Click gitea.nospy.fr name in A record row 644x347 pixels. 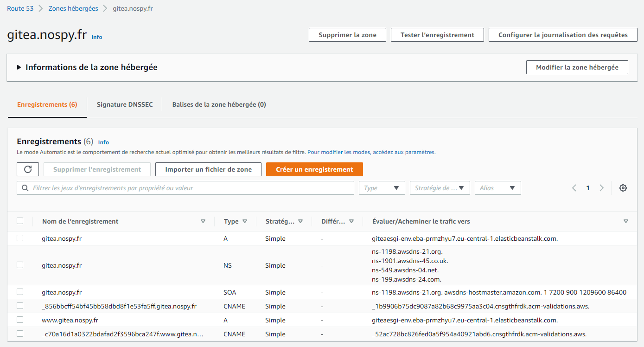tap(62, 238)
